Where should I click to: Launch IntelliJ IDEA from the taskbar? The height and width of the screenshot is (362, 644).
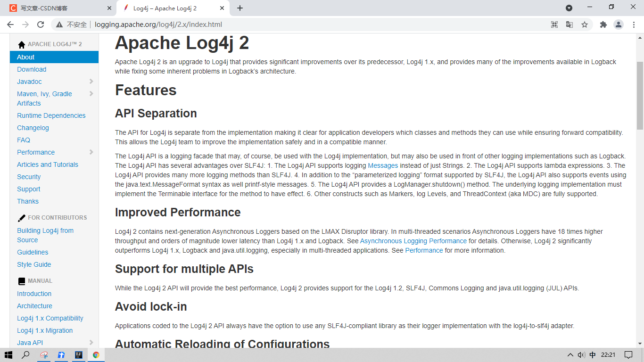point(78,355)
